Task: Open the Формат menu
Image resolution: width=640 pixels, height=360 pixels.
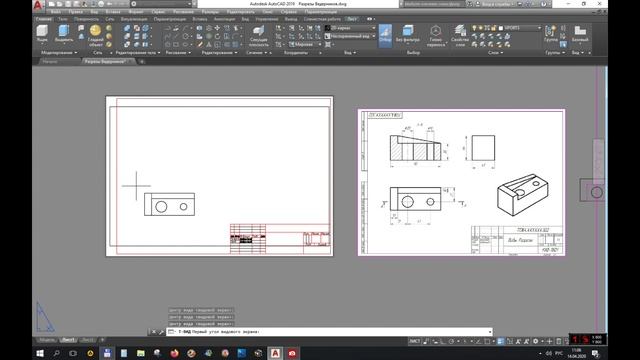Action: [x=136, y=12]
